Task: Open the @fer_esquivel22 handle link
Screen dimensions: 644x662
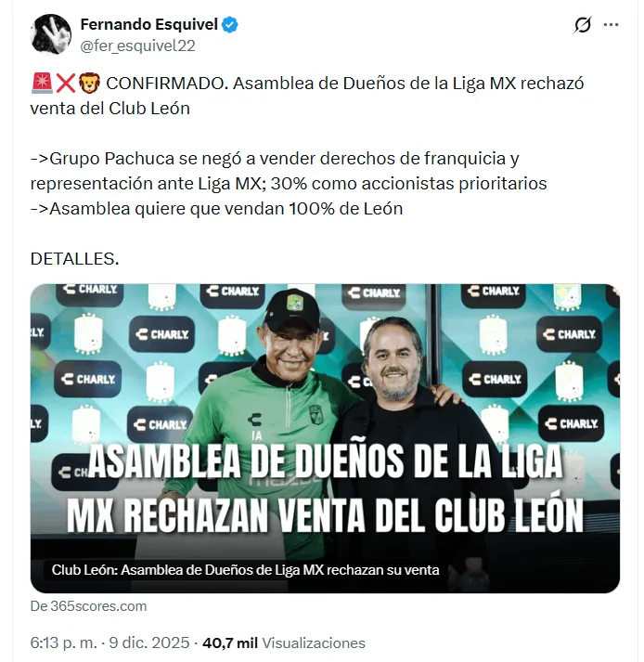Action: point(137,45)
